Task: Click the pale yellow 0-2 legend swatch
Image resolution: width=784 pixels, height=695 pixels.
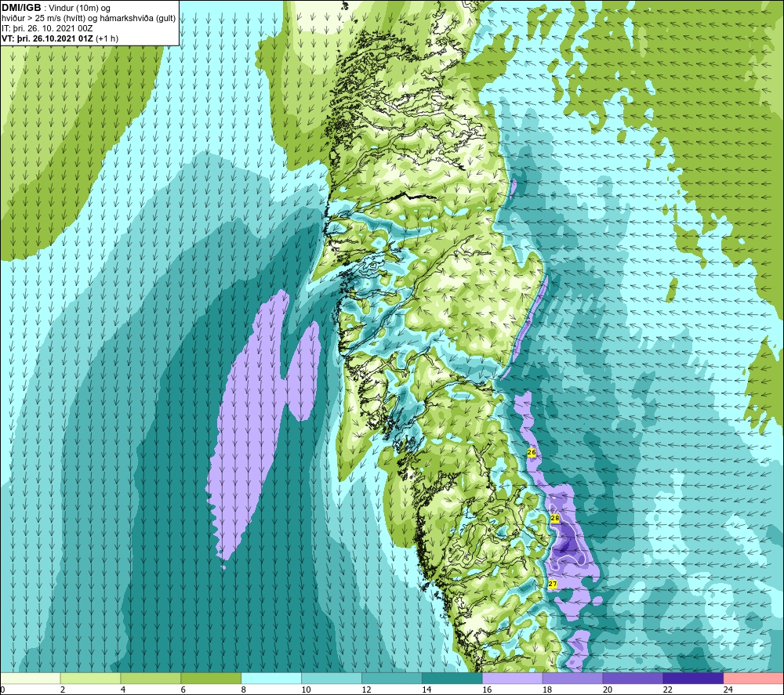Action: tap(30, 678)
